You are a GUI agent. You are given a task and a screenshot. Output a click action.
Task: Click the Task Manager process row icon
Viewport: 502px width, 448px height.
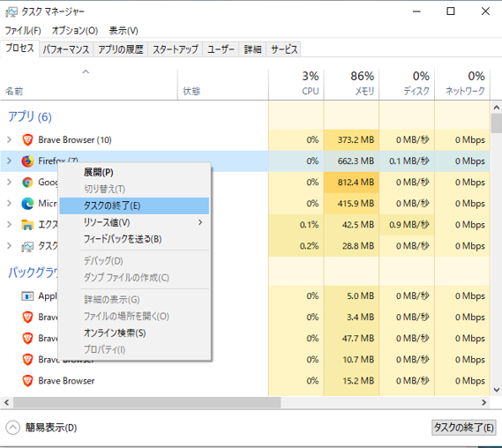(27, 246)
